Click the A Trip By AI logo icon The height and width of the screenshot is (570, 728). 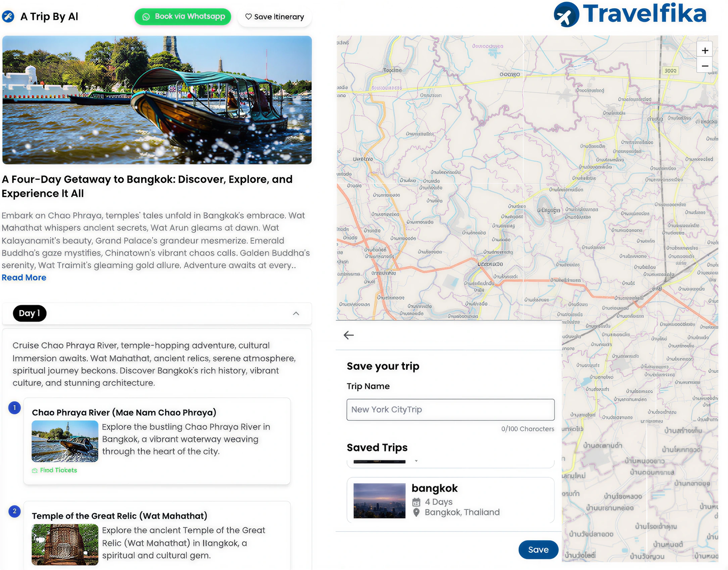click(x=8, y=16)
